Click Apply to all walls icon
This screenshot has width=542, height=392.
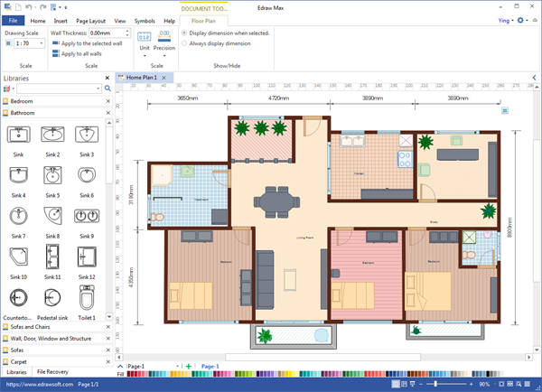56,53
